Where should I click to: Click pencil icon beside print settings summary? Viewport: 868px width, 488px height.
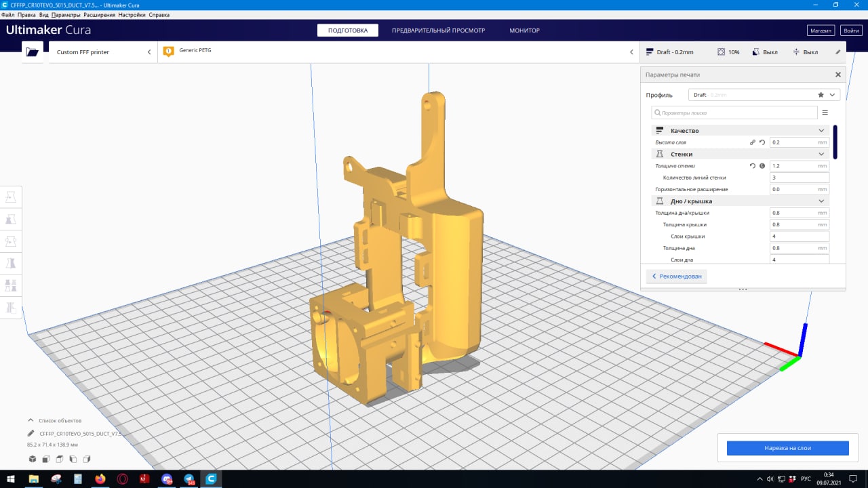(x=837, y=52)
